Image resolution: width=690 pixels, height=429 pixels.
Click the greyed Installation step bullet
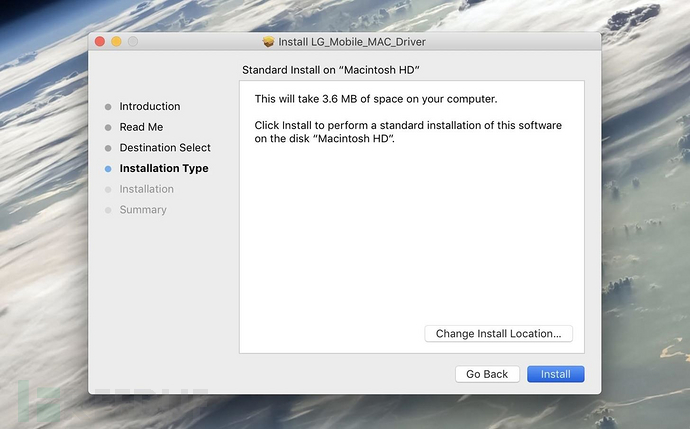click(108, 189)
